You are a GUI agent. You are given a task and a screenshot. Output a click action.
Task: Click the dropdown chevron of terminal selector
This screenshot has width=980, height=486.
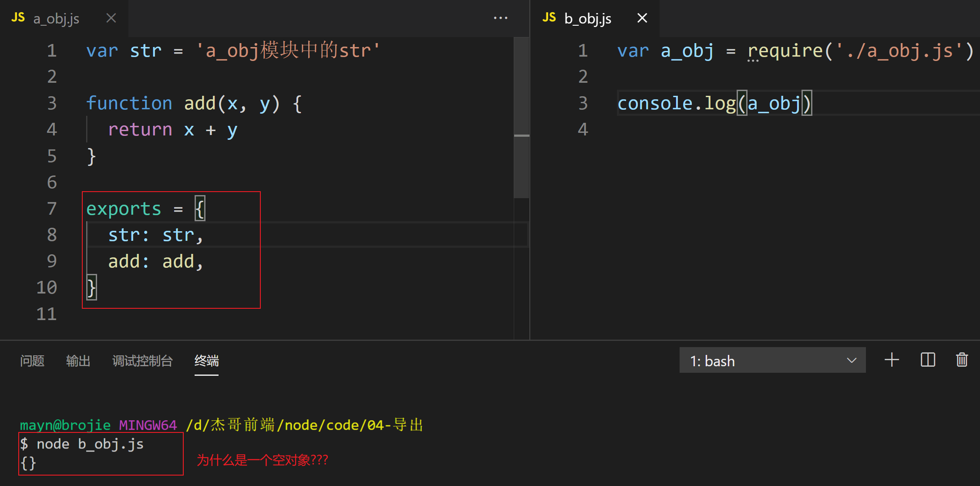tap(852, 361)
